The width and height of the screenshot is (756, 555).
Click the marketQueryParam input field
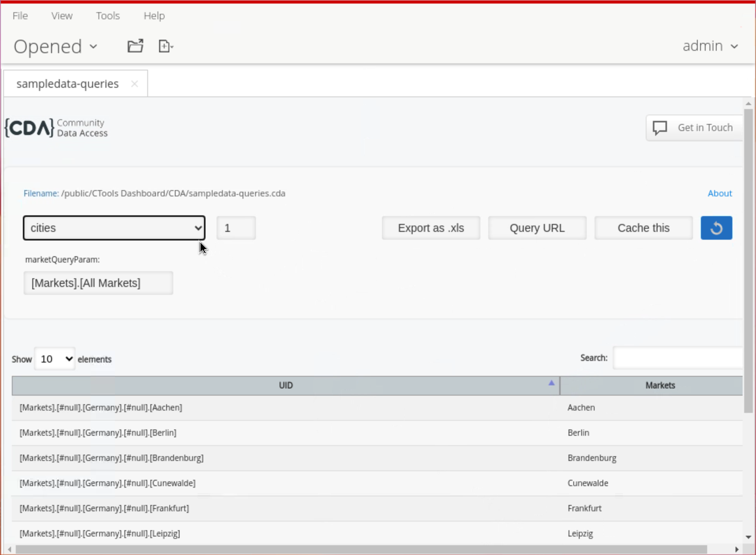coord(98,283)
